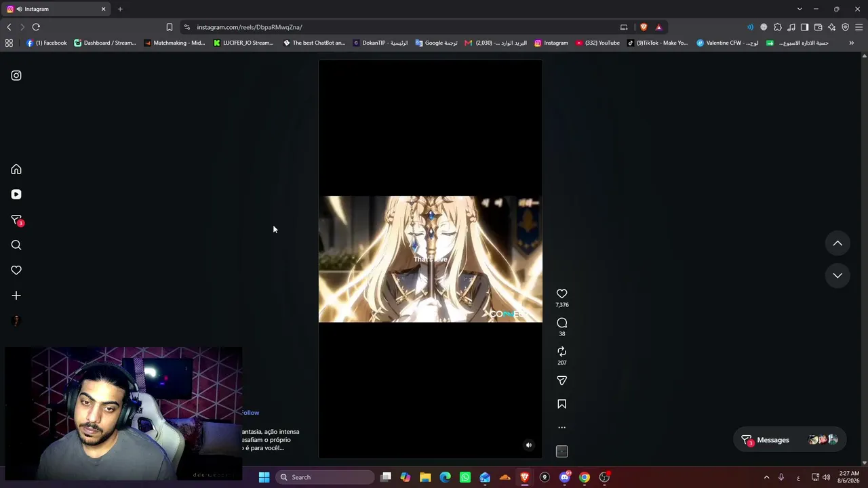
Task: Open Instagram home via logo icon
Action: point(16,75)
